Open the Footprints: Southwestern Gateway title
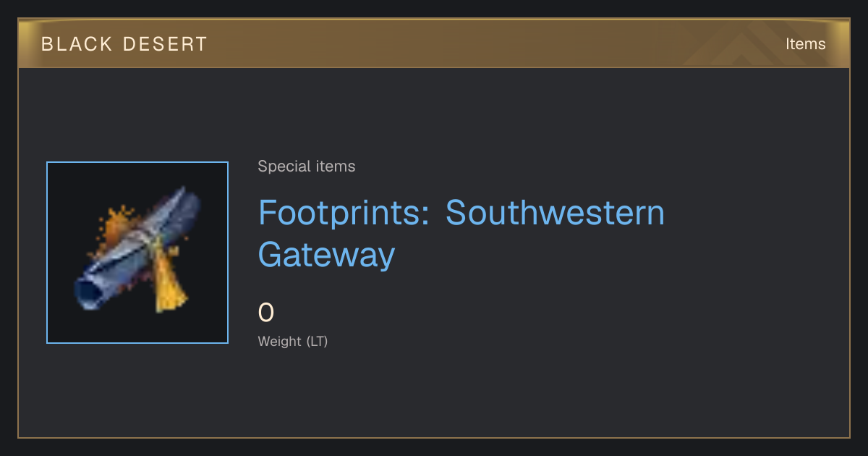Viewport: 868px width, 456px height. coord(461,233)
